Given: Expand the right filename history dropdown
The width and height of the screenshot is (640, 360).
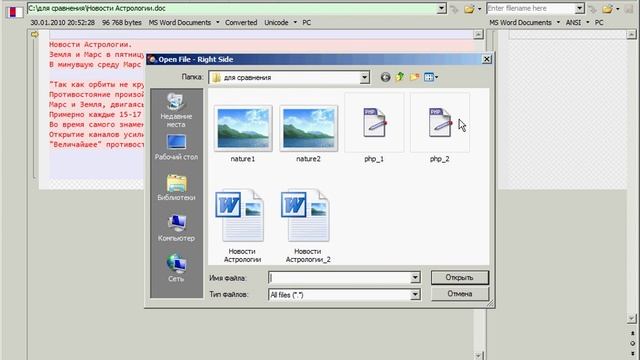Looking at the screenshot, I should pos(580,8).
